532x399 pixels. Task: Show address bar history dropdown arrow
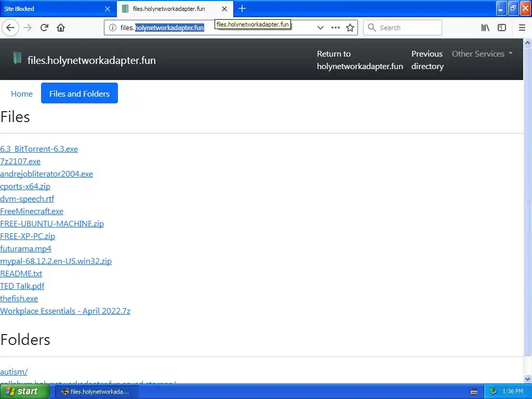point(320,28)
